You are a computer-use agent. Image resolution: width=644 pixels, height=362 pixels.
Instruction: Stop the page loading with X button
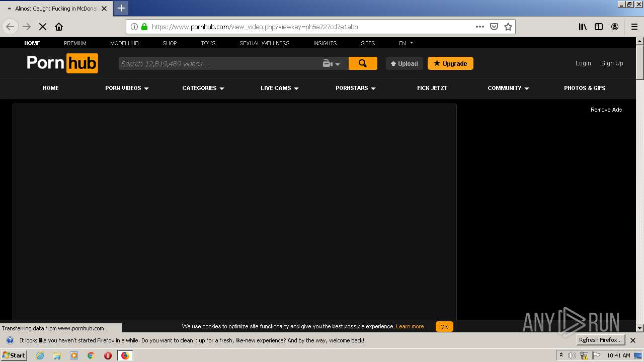[x=43, y=27]
